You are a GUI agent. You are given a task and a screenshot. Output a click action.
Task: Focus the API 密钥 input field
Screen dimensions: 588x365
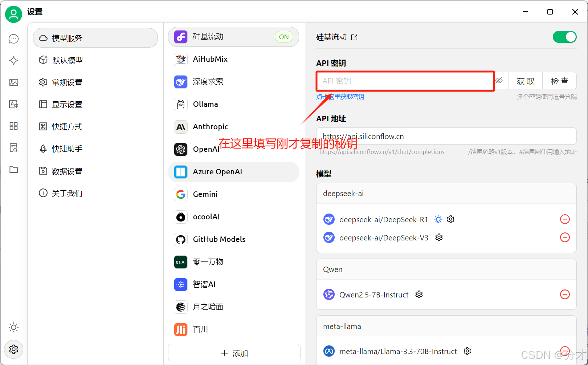coord(405,81)
